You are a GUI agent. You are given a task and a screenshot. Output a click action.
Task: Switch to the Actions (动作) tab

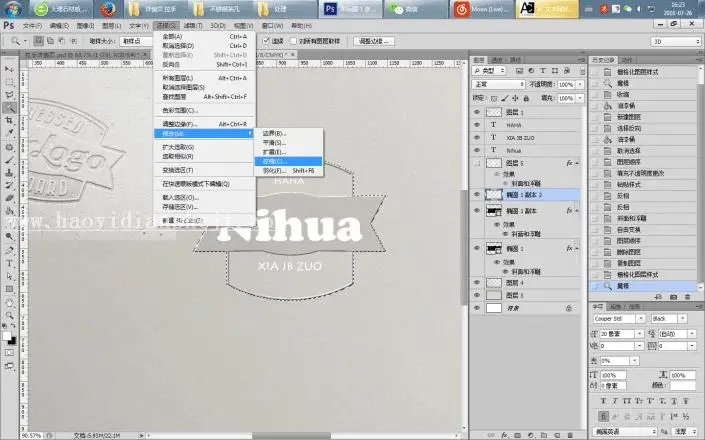(x=625, y=60)
